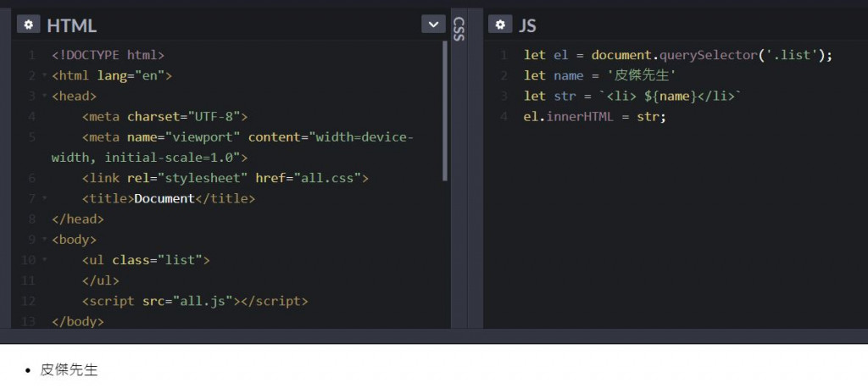This screenshot has width=868, height=388.
Task: Click the Document title text
Action: pyautogui.click(x=164, y=199)
